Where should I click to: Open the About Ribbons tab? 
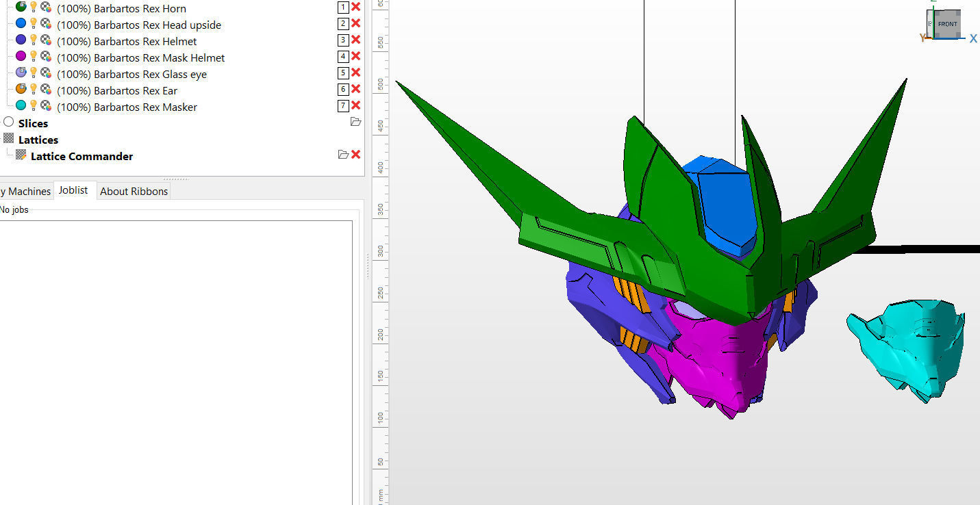pyautogui.click(x=134, y=192)
